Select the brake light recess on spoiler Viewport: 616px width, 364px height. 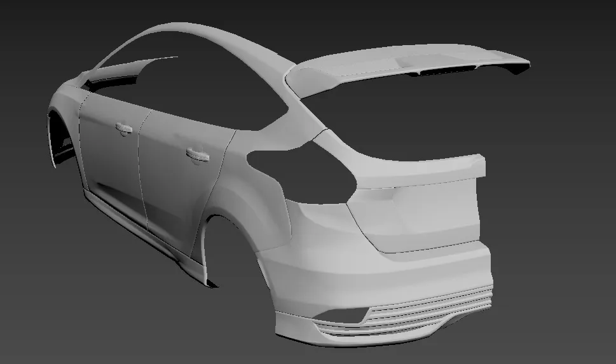click(413, 62)
